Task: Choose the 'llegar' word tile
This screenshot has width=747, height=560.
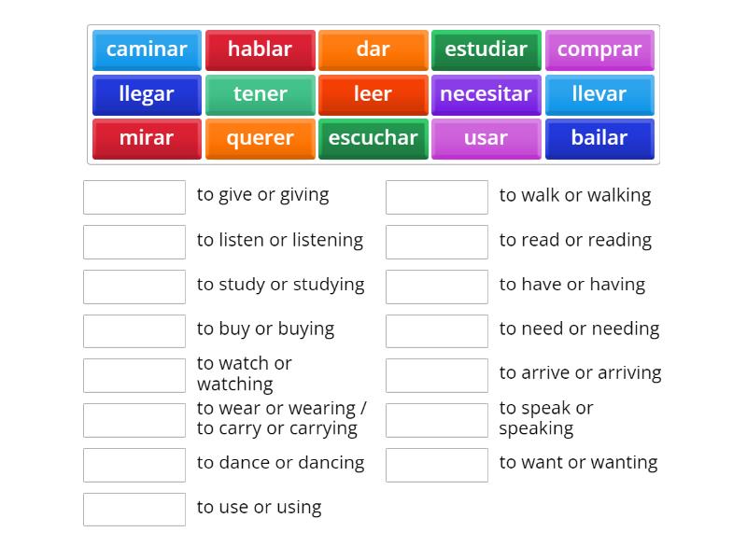Action: pyautogui.click(x=147, y=94)
